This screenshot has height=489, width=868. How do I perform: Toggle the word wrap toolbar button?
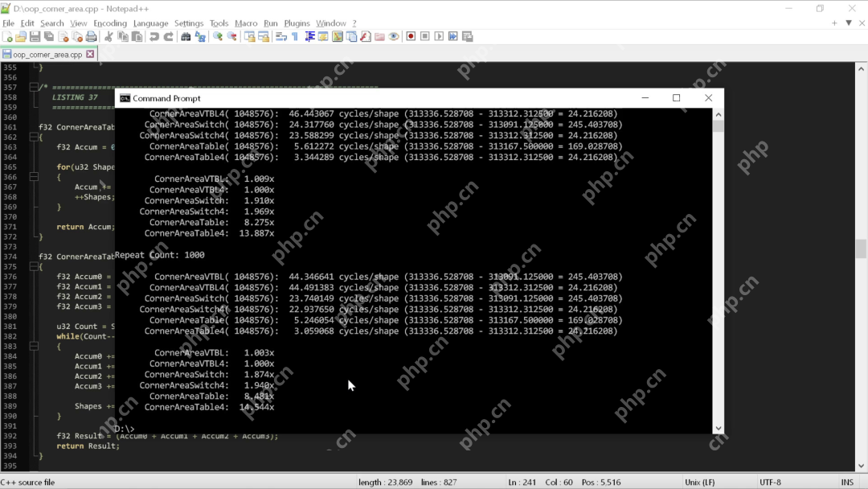pyautogui.click(x=281, y=37)
